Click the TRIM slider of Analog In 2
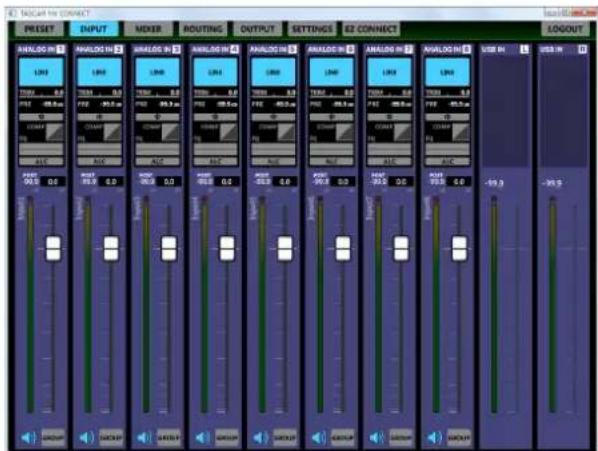 [99, 93]
